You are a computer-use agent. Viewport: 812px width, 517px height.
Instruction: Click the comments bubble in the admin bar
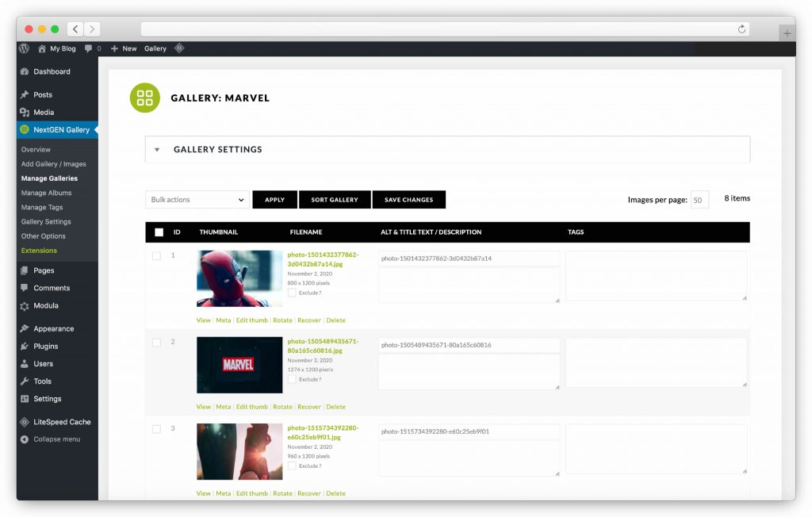pyautogui.click(x=87, y=48)
